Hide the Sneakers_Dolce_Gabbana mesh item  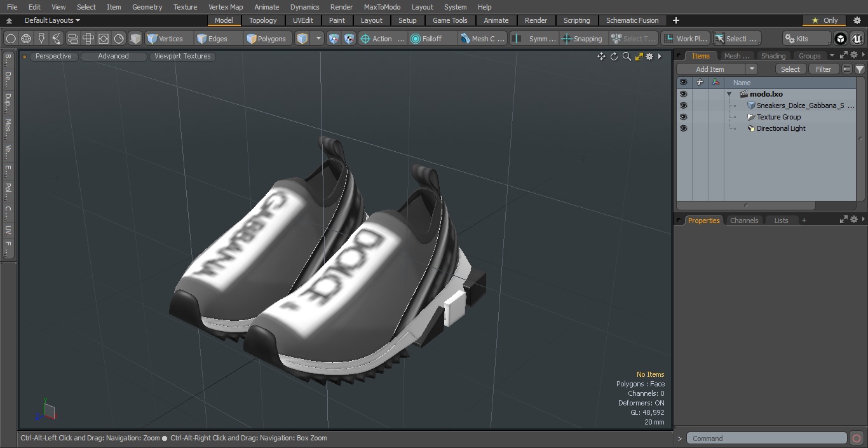[x=683, y=105]
